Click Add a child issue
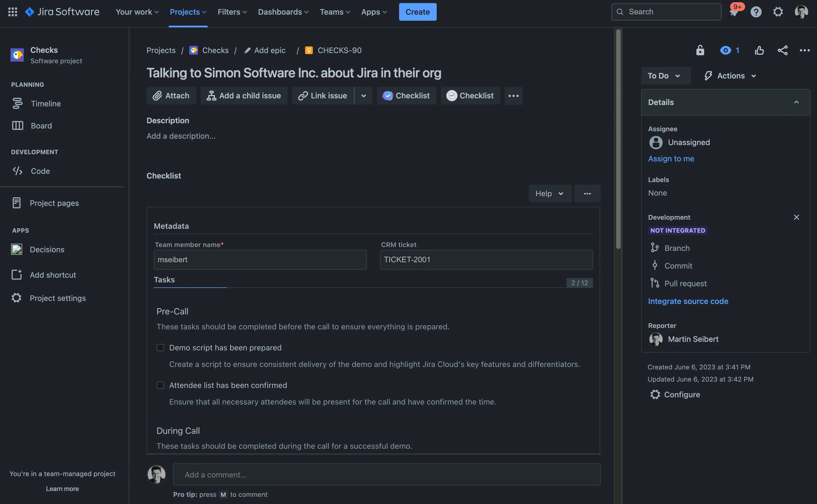 [x=244, y=96]
